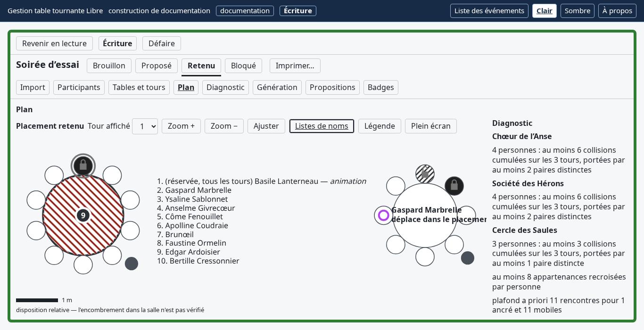Click the Ajuster button

tap(266, 126)
